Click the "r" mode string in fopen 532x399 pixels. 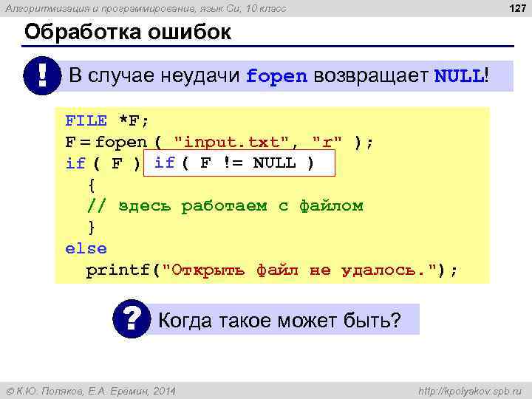(327, 141)
